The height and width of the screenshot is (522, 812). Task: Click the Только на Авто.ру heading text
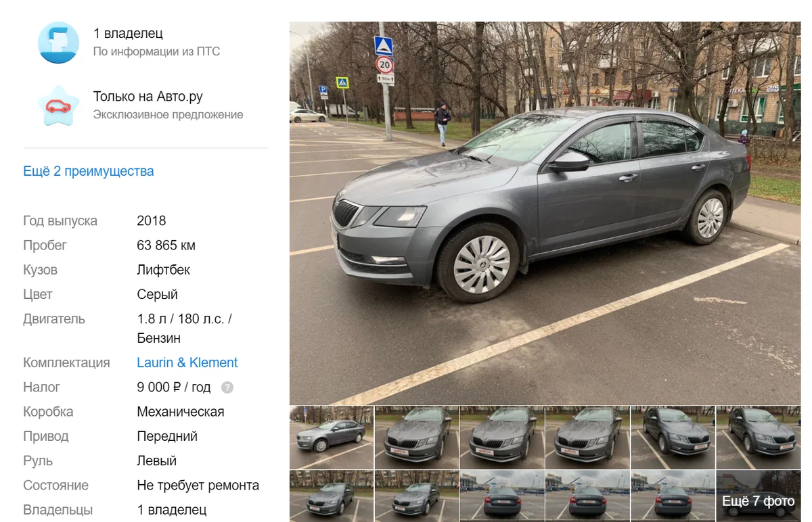pos(148,97)
